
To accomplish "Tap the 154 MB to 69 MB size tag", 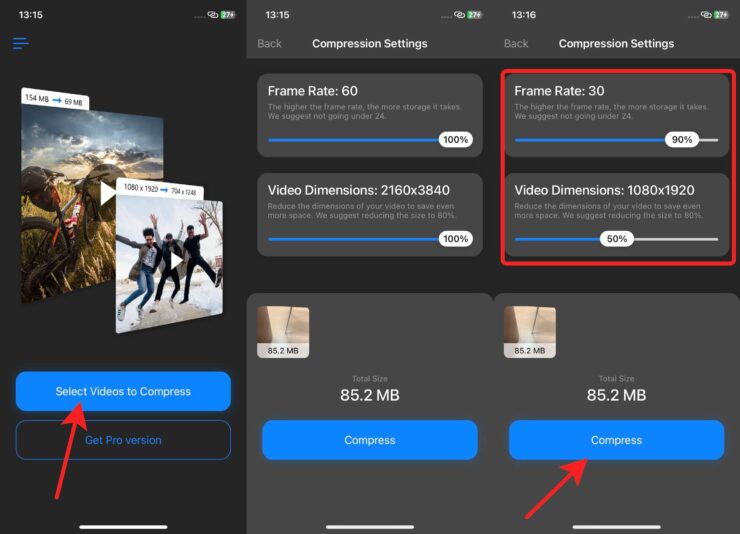I will 55,101.
